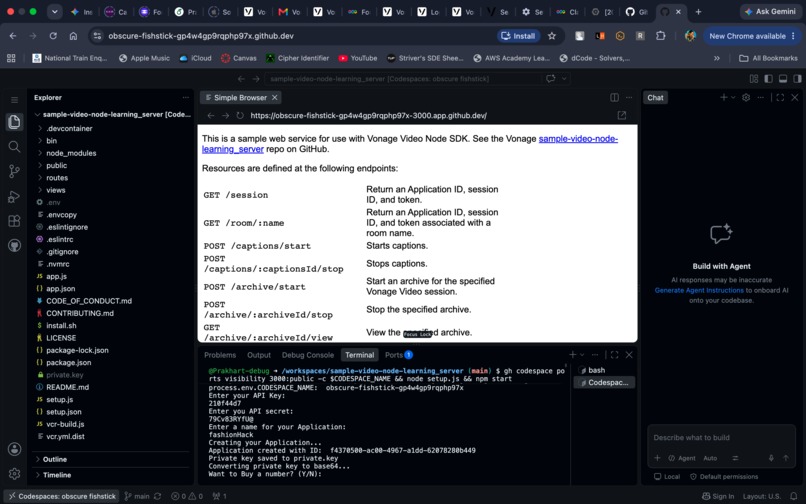Open Manage gear in activity bar
Viewport: 806px width, 504px height.
(14, 474)
